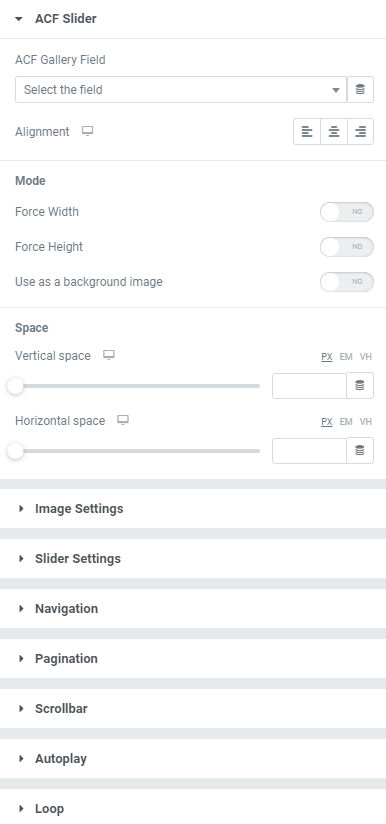Select VH unit for Horizontal space
The height and width of the screenshot is (824, 386).
click(366, 421)
